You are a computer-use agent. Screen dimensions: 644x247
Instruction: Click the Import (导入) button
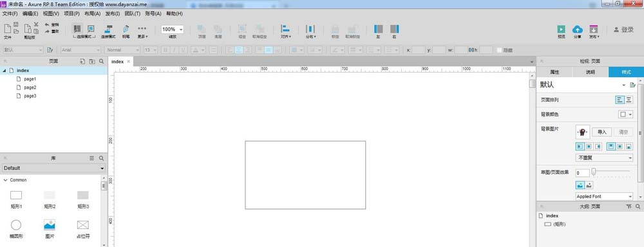coord(602,132)
